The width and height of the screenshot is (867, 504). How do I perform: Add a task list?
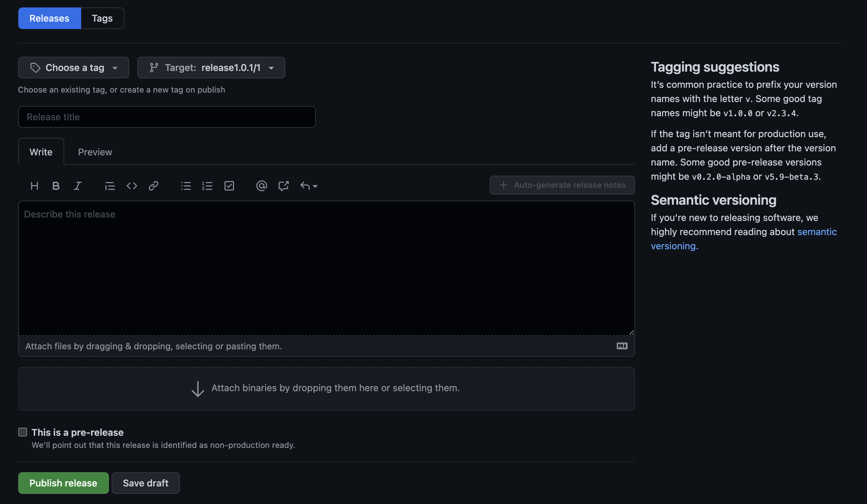pyautogui.click(x=229, y=186)
